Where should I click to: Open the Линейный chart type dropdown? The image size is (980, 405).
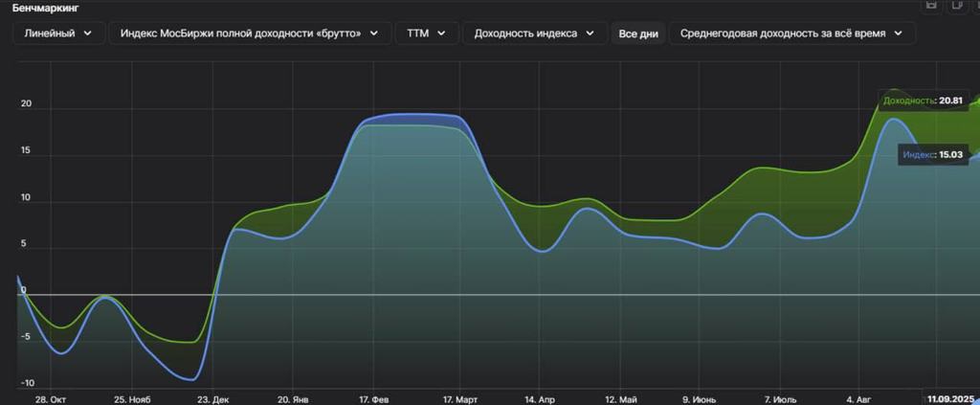(x=57, y=34)
